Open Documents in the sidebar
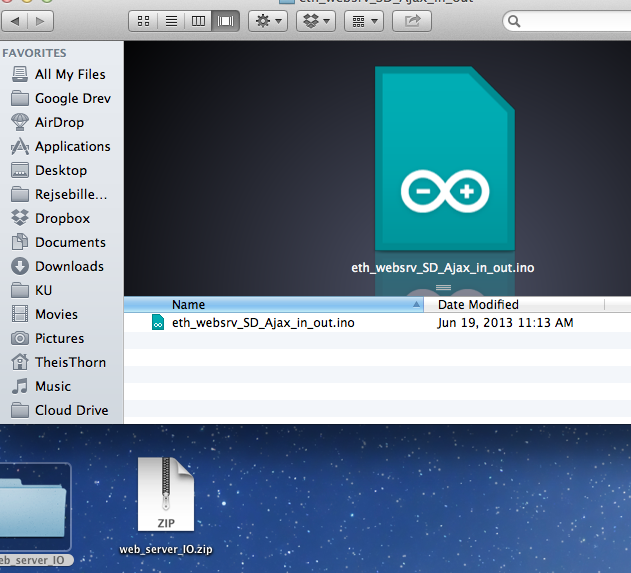 [59, 242]
